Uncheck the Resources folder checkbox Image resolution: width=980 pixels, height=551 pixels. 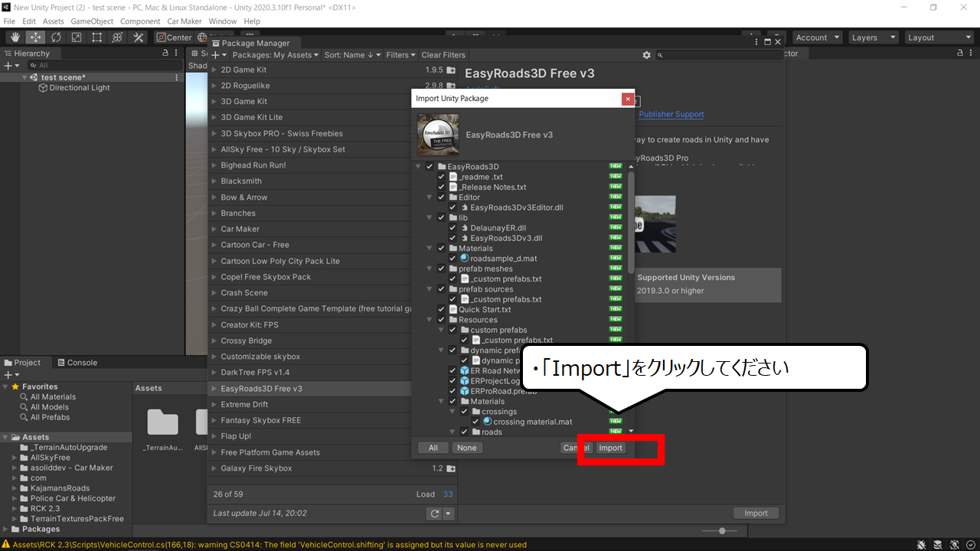(x=441, y=320)
